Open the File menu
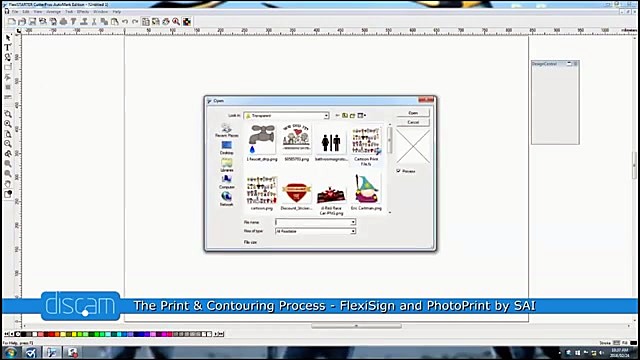Viewport: 640px width, 360px height. (x=15, y=12)
